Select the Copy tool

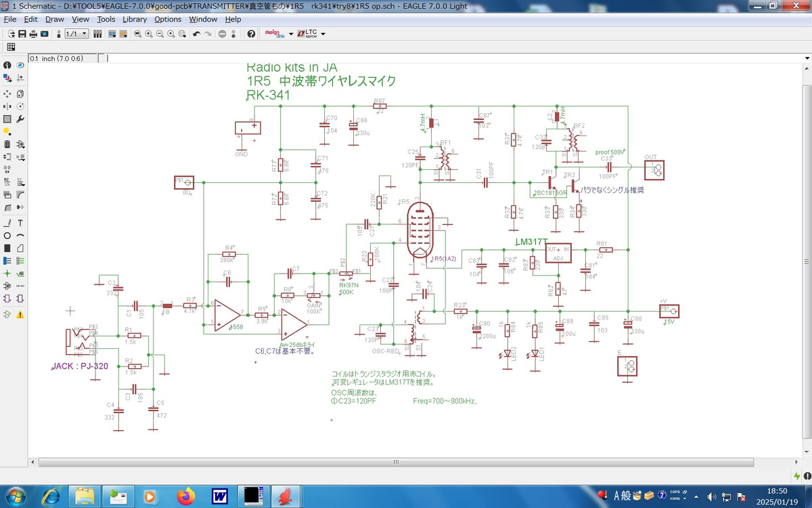tap(20, 93)
